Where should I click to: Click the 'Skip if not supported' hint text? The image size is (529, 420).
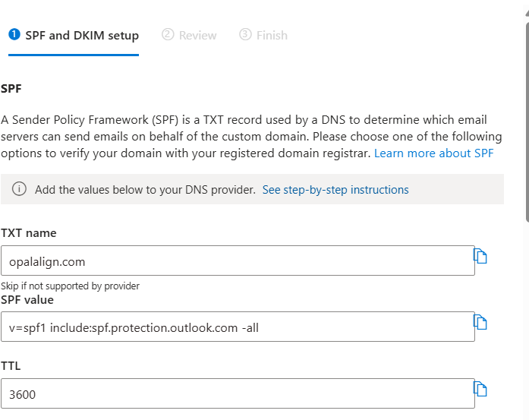pos(70,286)
